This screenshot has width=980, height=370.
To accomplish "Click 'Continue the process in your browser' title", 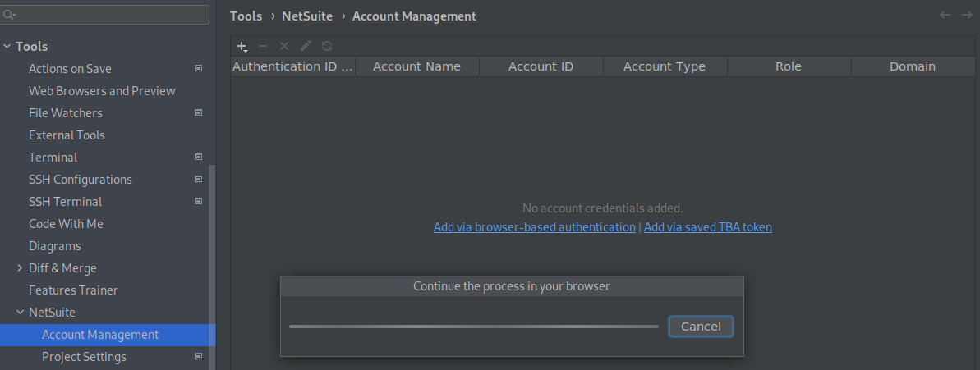I will pos(511,285).
